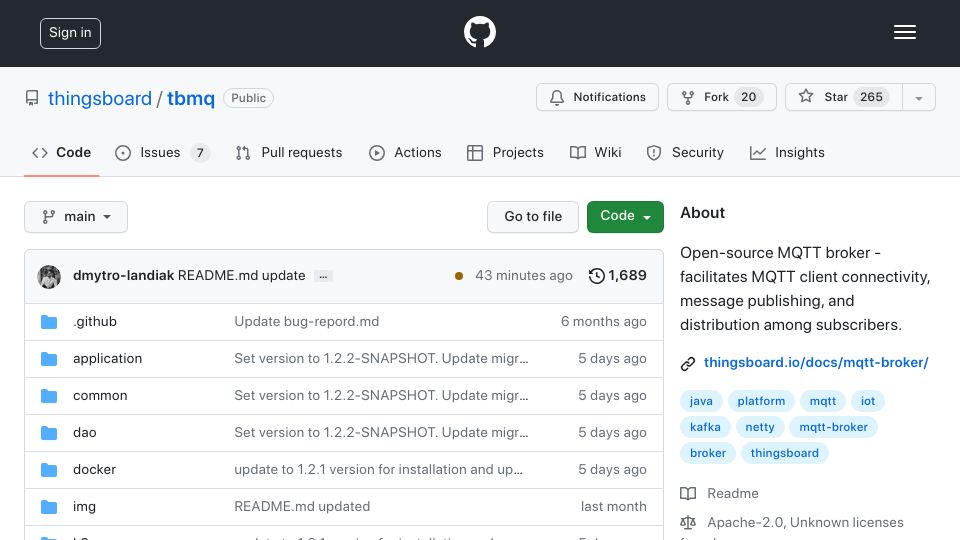Screen dimensions: 960x540
Task: Click the common folder icon
Action: tap(49, 396)
